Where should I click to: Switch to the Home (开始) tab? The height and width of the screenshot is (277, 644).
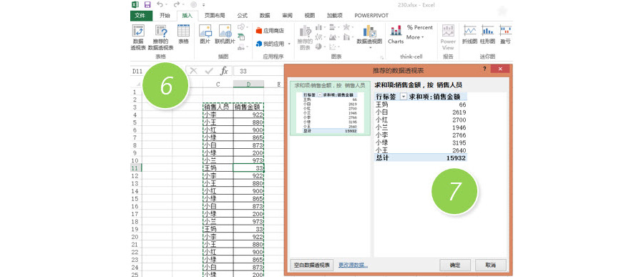pyautogui.click(x=165, y=16)
